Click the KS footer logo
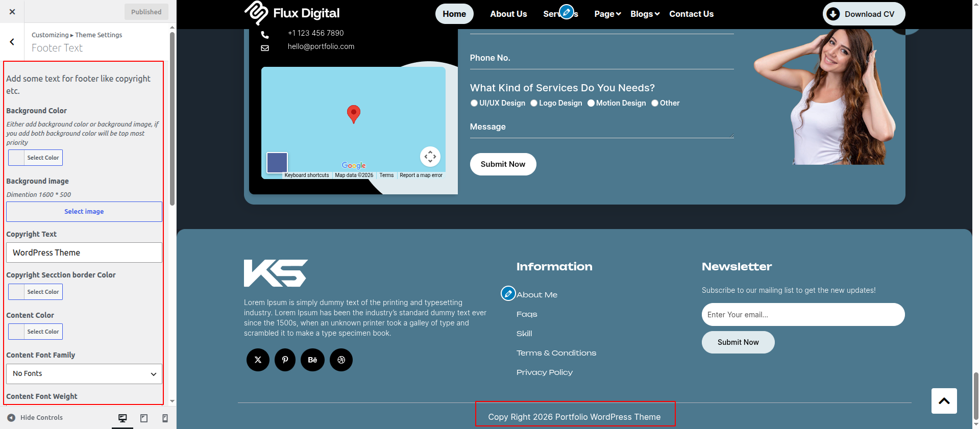The height and width of the screenshot is (429, 980). pyautogui.click(x=276, y=273)
